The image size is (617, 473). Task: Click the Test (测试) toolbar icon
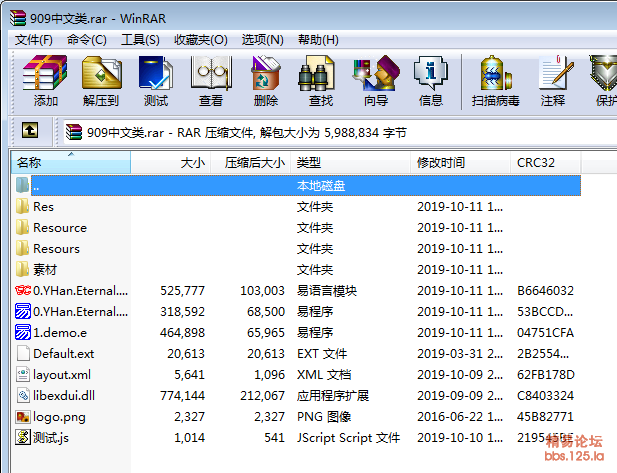coord(155,80)
